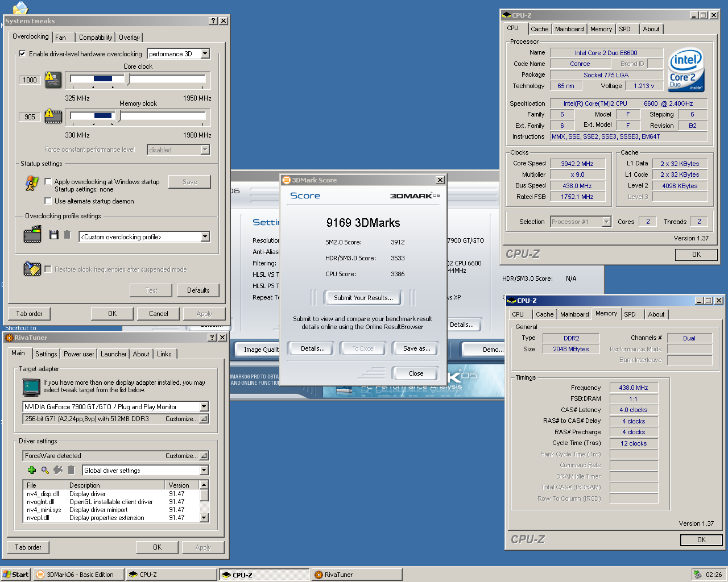Click the memory clock value field 905
Screen dimensions: 728x582
click(x=30, y=117)
